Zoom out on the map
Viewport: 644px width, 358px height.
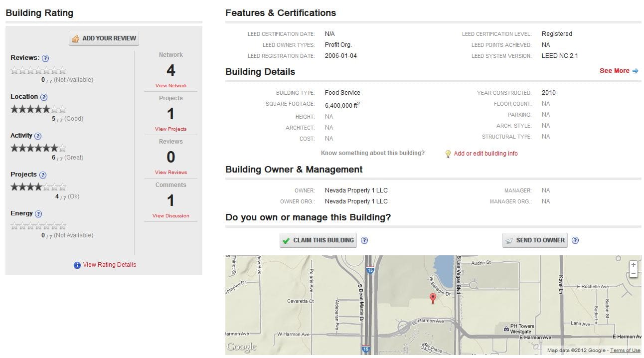(633, 273)
